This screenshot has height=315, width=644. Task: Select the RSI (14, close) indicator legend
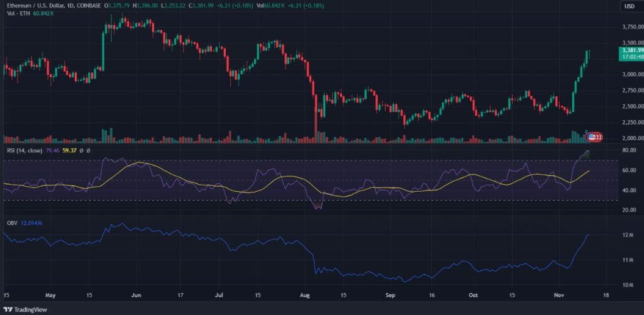point(25,151)
